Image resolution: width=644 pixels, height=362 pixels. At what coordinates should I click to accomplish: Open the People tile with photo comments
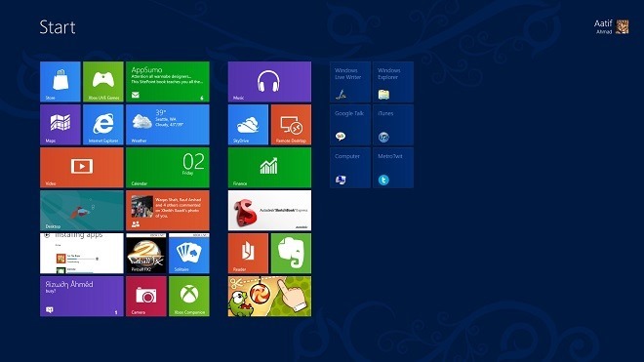[x=168, y=211]
